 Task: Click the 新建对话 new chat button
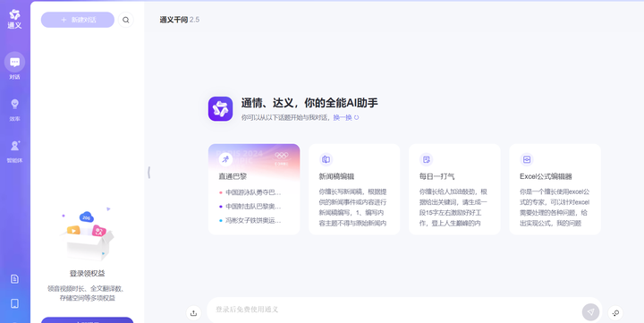[x=78, y=20]
